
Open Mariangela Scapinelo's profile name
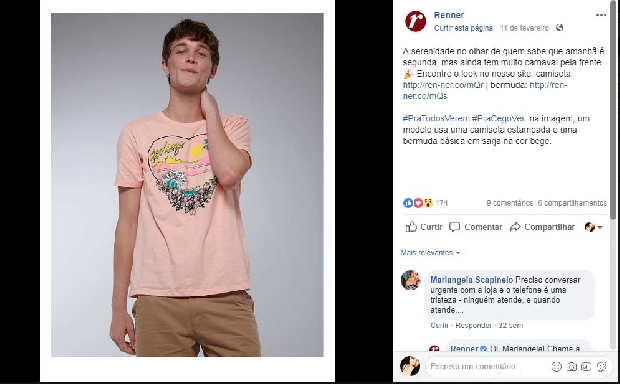click(471, 280)
